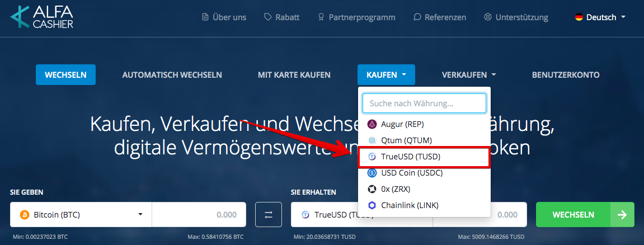Pick 0x (ZRX) from the list
The height and width of the screenshot is (245, 644).
424,189
